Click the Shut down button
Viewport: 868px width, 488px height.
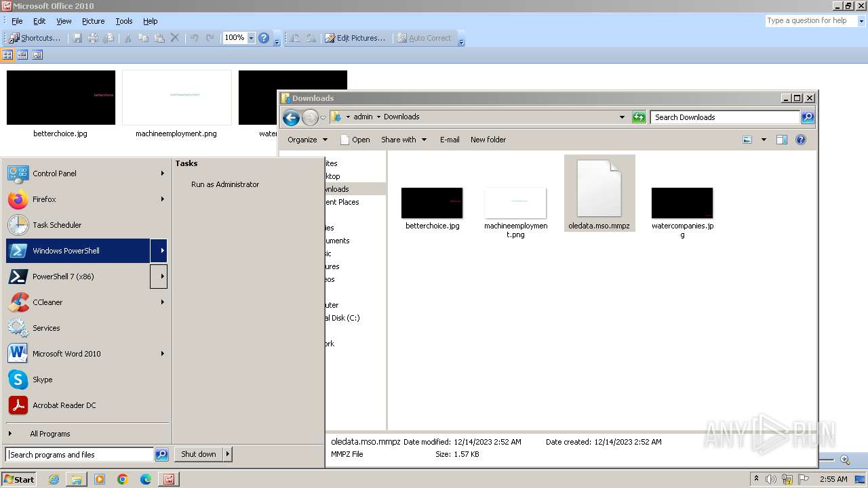[x=199, y=454]
